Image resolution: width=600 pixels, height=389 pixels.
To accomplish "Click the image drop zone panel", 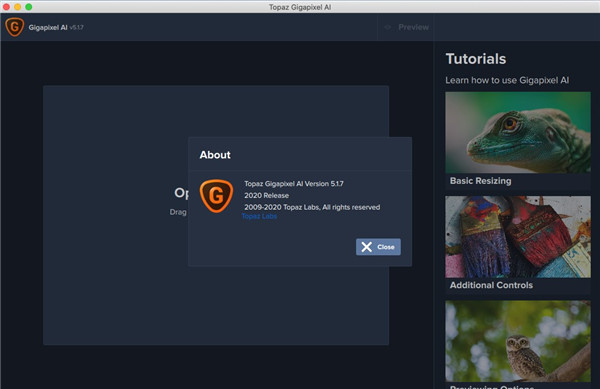I will [x=115, y=215].
